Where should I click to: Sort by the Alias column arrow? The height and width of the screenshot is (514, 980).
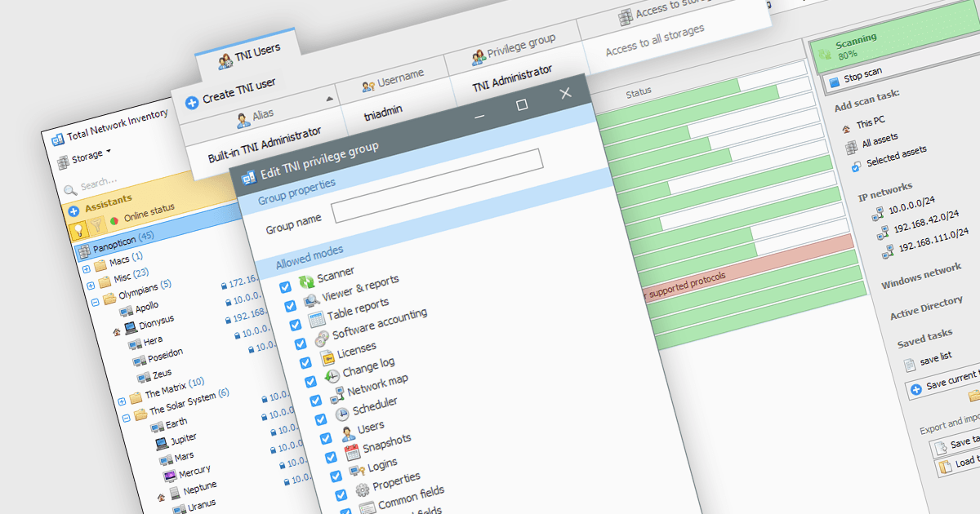coord(331,98)
